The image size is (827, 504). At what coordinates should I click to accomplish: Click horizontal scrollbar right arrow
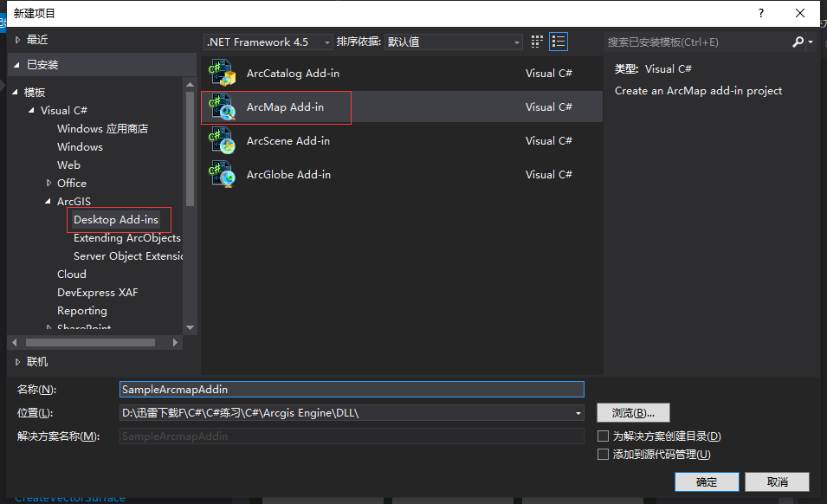click(x=175, y=343)
